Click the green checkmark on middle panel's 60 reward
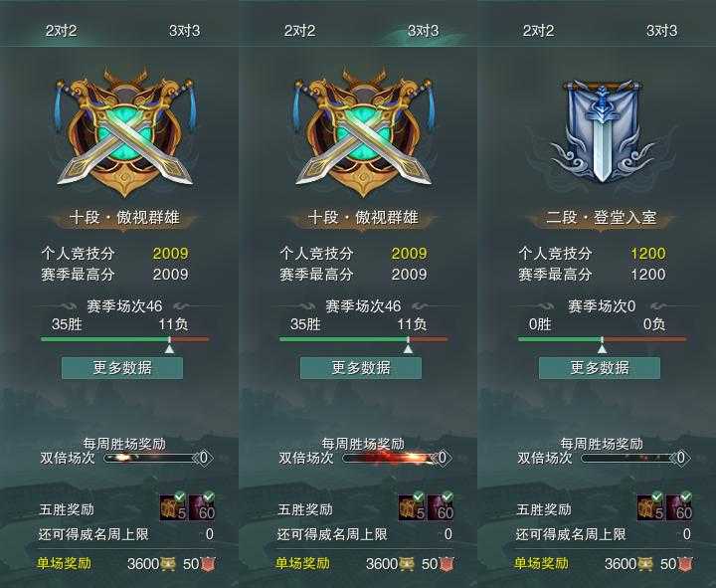This screenshot has width=716, height=588. tap(447, 496)
